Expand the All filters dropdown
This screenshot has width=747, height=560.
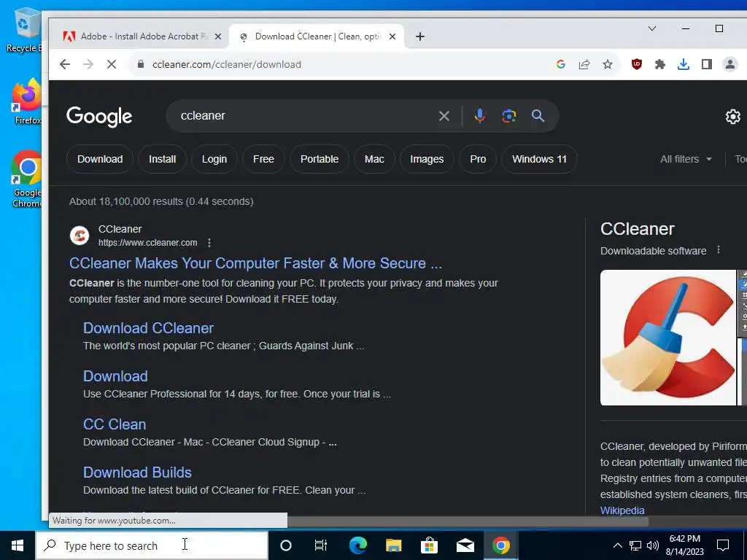pos(686,159)
